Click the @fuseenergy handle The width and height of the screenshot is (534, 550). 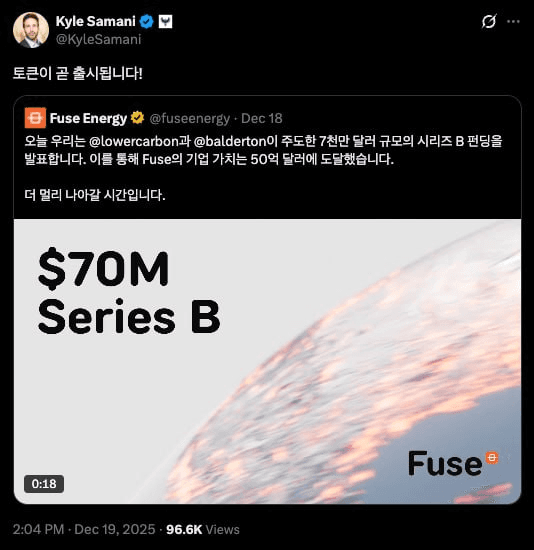pyautogui.click(x=189, y=119)
